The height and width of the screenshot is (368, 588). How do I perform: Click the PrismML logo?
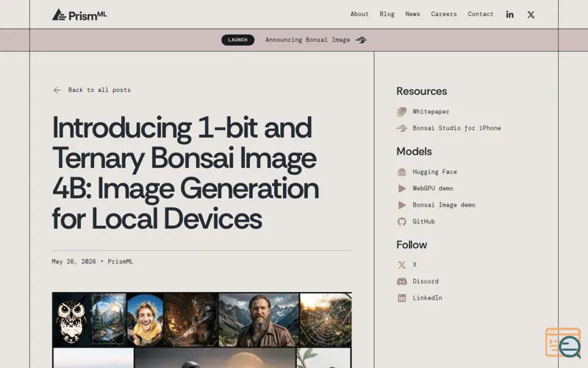pyautogui.click(x=79, y=15)
